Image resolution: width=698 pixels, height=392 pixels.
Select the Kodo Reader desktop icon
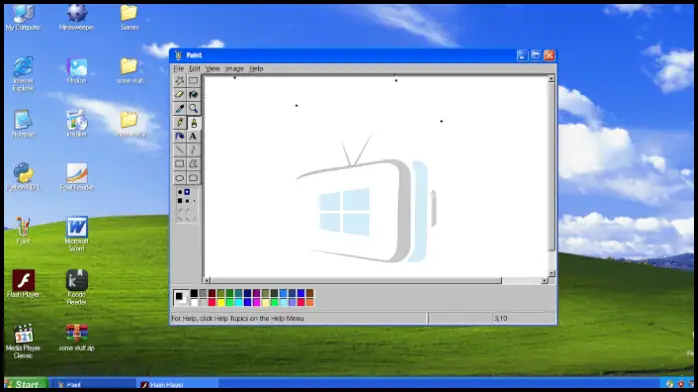click(77, 287)
